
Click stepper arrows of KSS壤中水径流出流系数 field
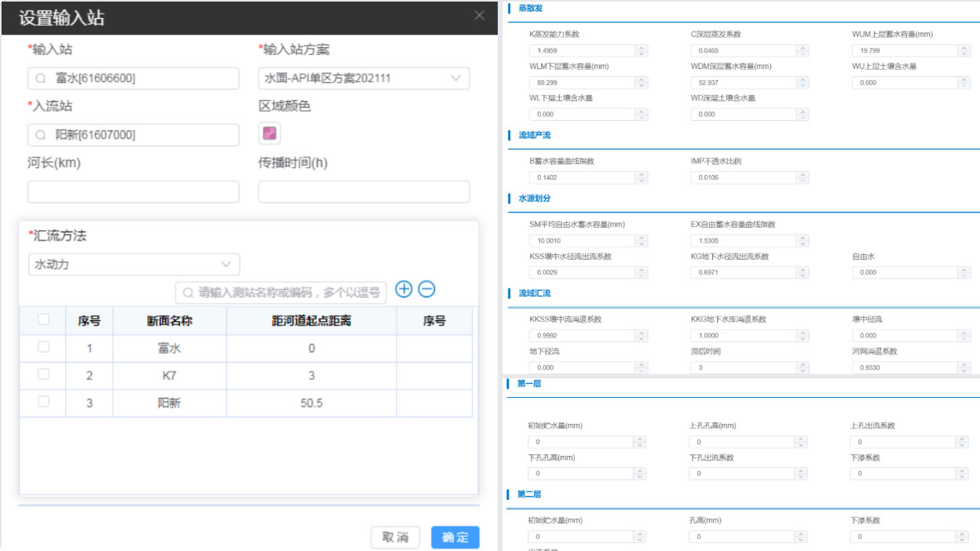point(642,272)
